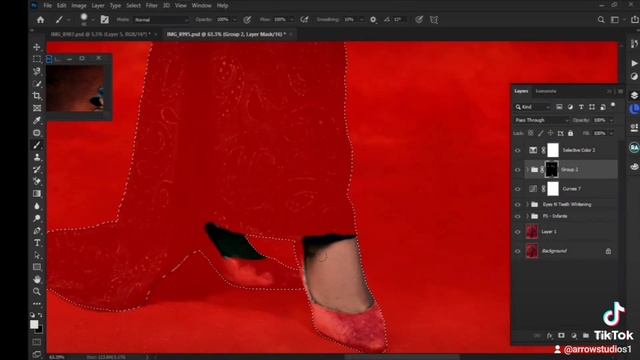Select Layer 1 thumbnail
Screen dimensions: 640x360
[532, 232]
